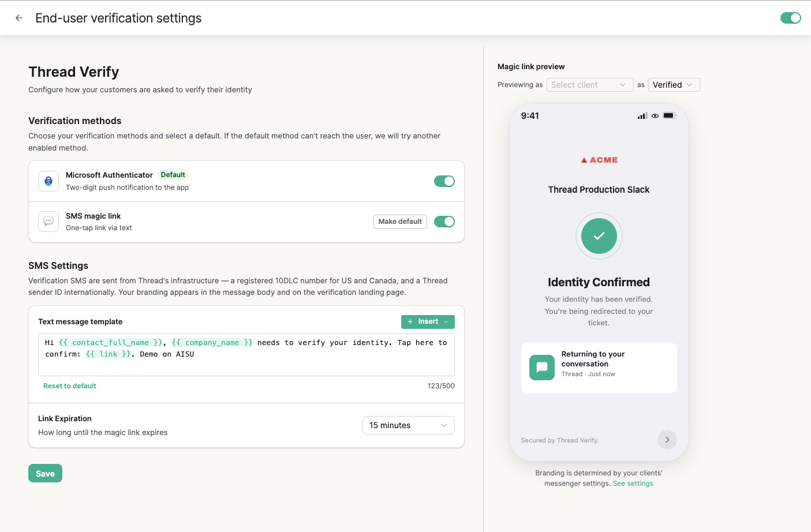Screen dimensions: 811x532
Task: Click the Previewing as label
Action: (520, 85)
